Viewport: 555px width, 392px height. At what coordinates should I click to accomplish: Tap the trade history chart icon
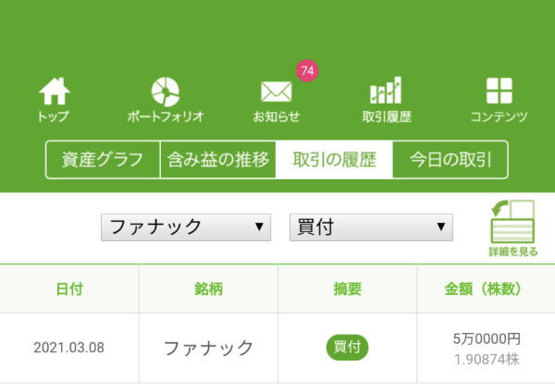click(386, 91)
